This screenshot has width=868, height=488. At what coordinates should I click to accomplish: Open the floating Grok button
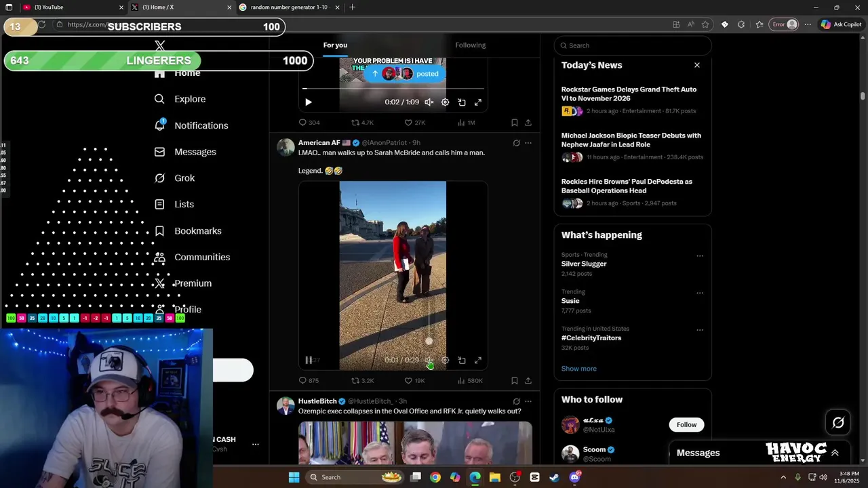[x=838, y=423]
